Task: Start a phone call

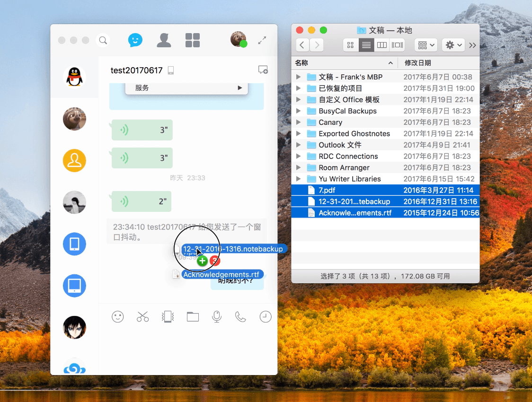Action: click(x=240, y=317)
